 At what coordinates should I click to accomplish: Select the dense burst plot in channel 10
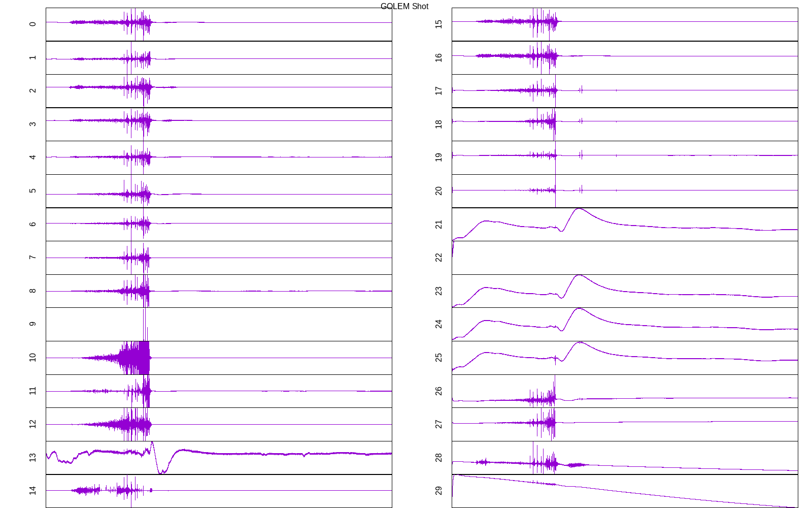[x=135, y=358]
